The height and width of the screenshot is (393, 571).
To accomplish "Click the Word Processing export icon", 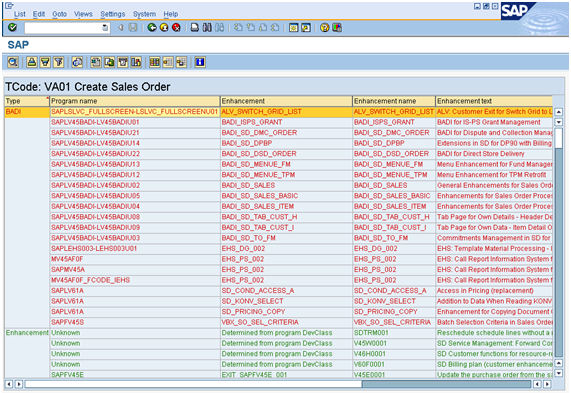I will [x=96, y=62].
